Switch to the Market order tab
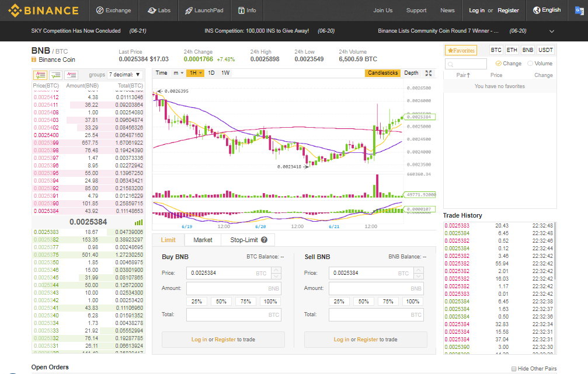Viewport: 588px width, 374px height. point(203,240)
